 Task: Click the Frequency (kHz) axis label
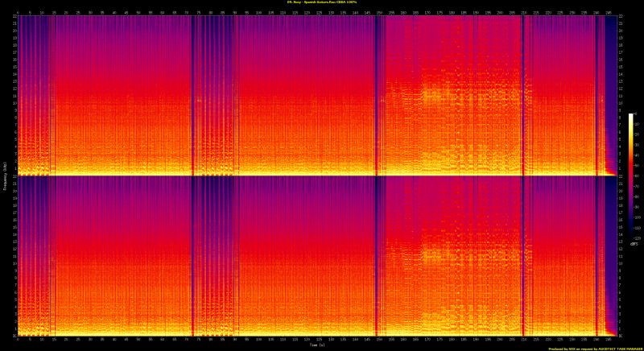coord(4,175)
